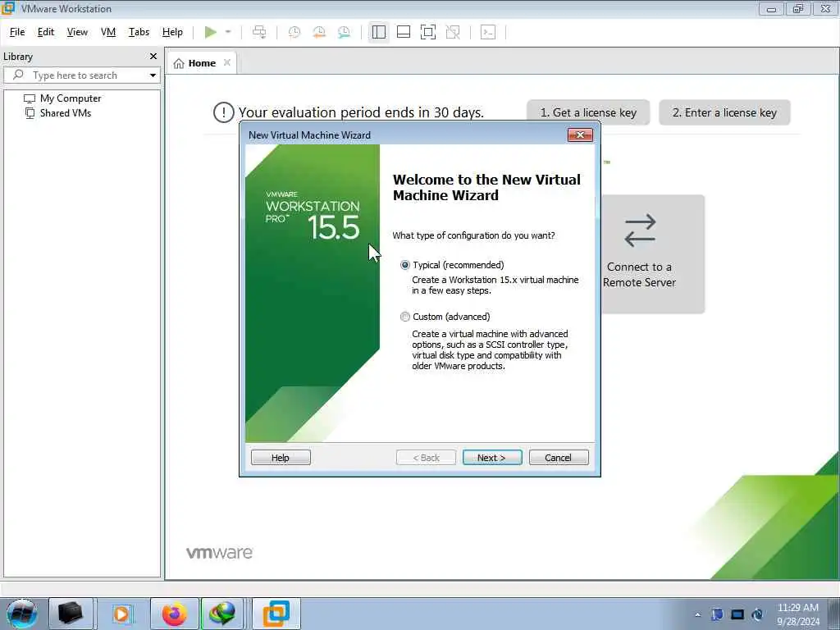840x630 pixels.
Task: Click the Library search field
Action: [80, 75]
